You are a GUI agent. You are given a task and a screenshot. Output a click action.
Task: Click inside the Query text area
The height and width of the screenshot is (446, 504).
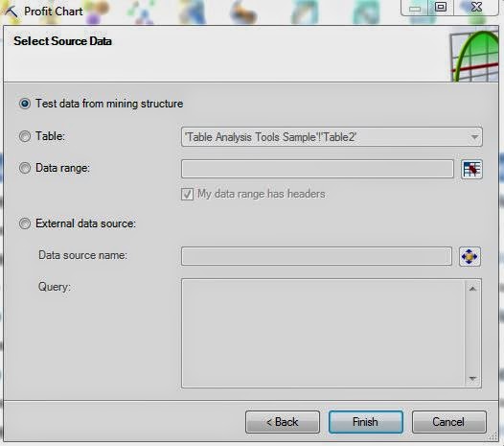[x=323, y=334]
